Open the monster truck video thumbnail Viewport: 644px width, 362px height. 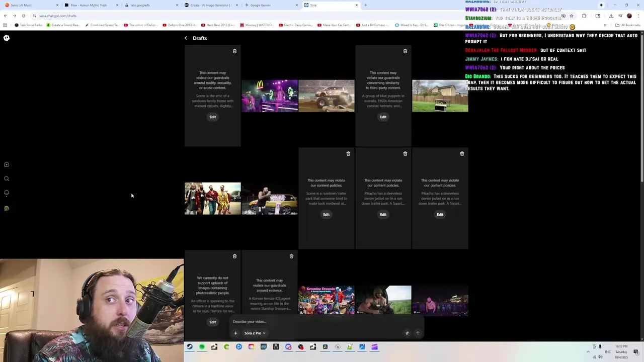[x=327, y=96]
